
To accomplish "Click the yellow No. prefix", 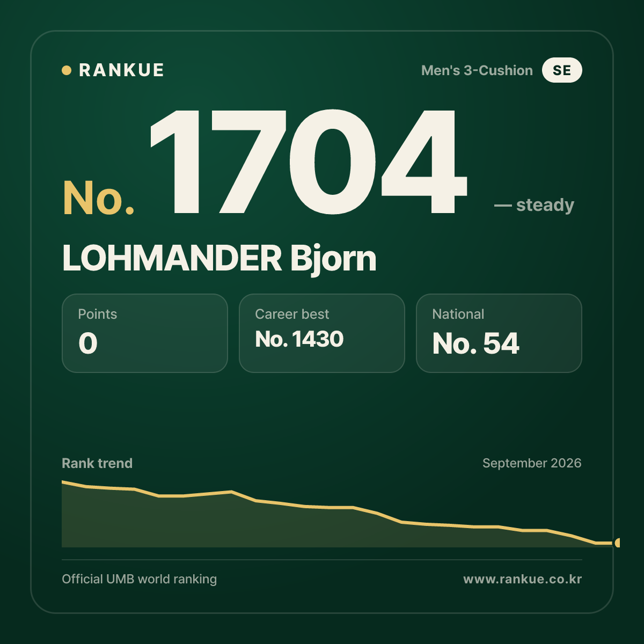I will coord(99,198).
